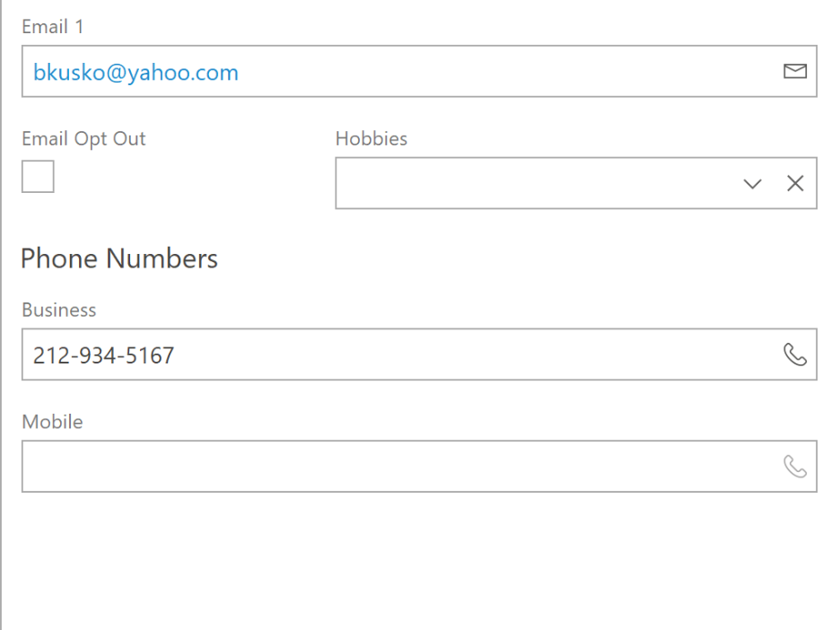The height and width of the screenshot is (630, 840).
Task: Click the Hobbies field label
Action: click(372, 139)
